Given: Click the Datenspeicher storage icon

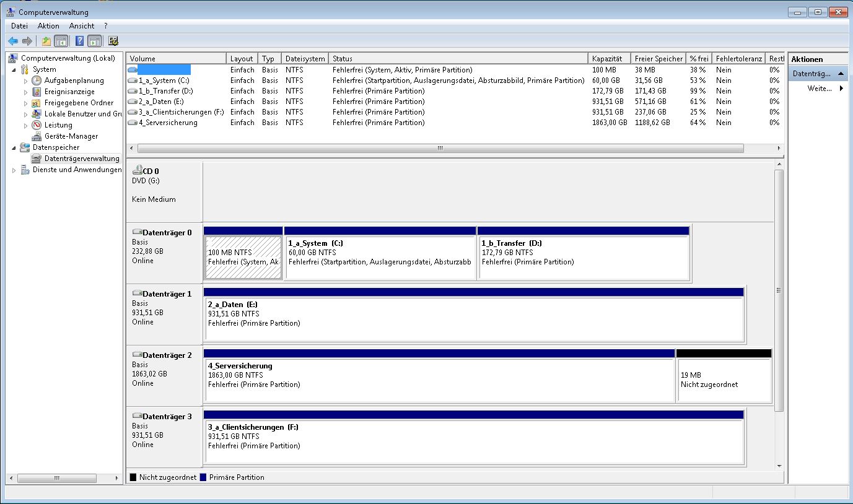Looking at the screenshot, I should (25, 147).
